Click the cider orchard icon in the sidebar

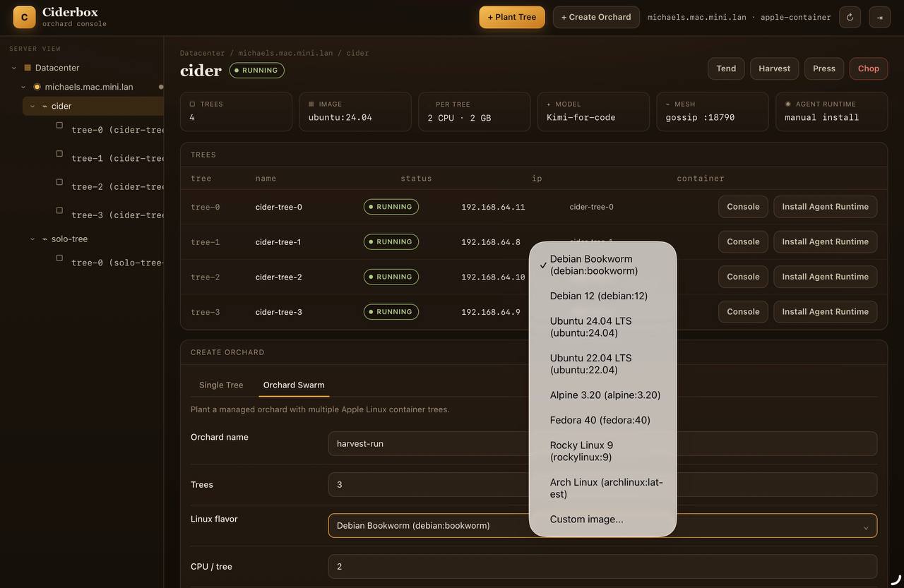point(45,106)
